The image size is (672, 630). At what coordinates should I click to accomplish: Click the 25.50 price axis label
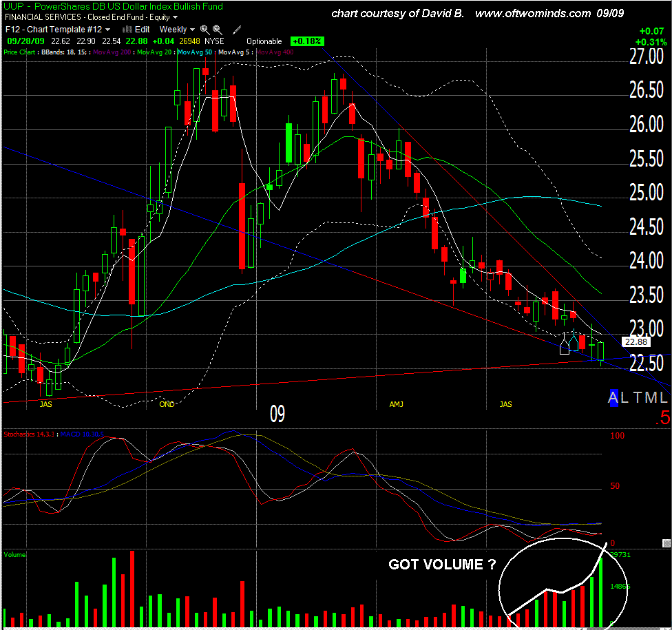point(647,159)
